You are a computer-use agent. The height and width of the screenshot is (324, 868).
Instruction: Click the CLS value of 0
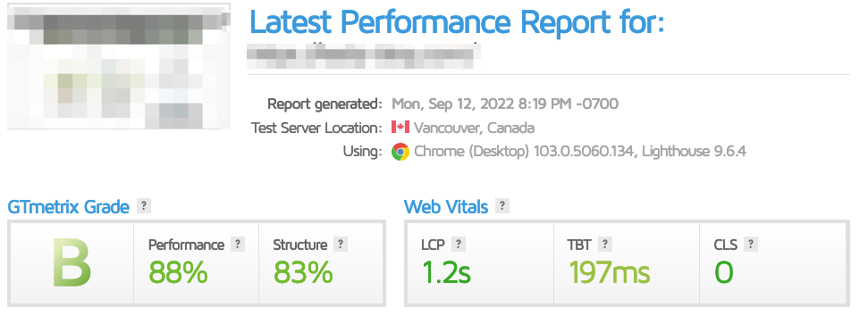[723, 272]
